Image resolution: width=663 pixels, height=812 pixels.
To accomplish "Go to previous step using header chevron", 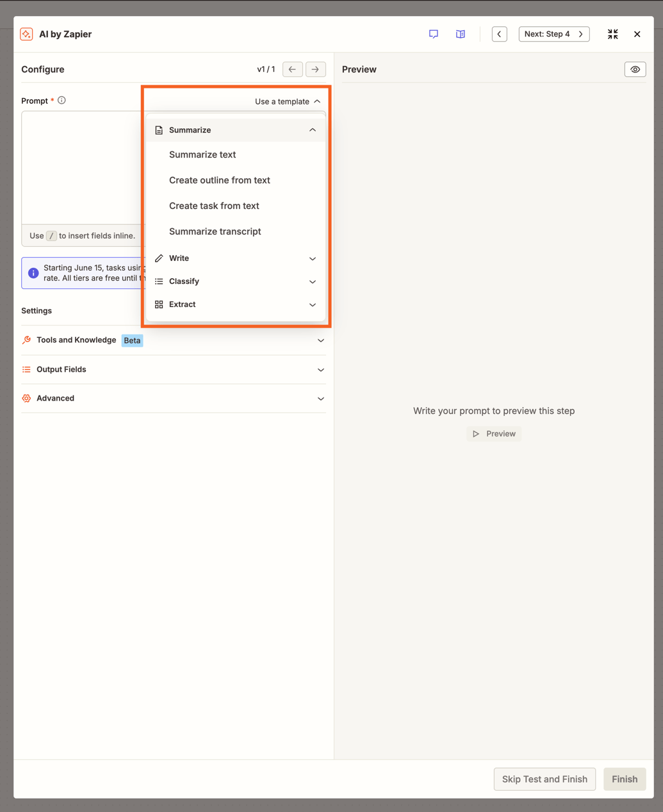I will (x=500, y=34).
